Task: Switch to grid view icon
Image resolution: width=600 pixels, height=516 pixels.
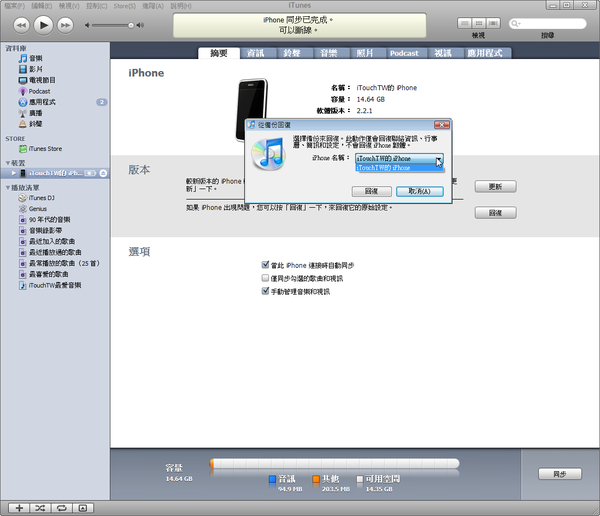Action: (479, 23)
